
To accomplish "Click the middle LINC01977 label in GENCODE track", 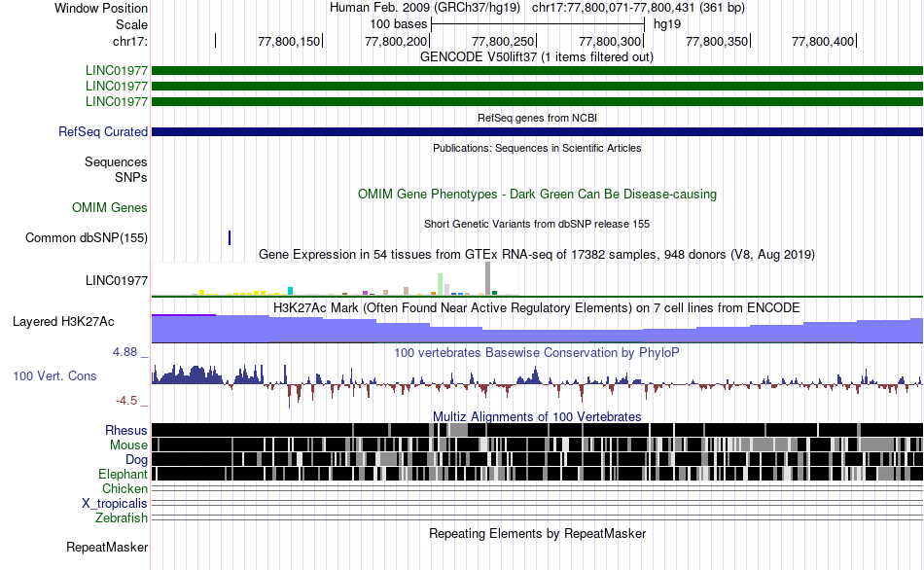I will (117, 86).
